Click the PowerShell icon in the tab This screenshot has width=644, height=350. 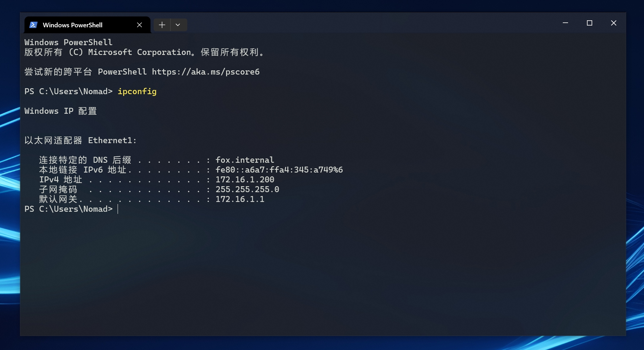pyautogui.click(x=34, y=25)
